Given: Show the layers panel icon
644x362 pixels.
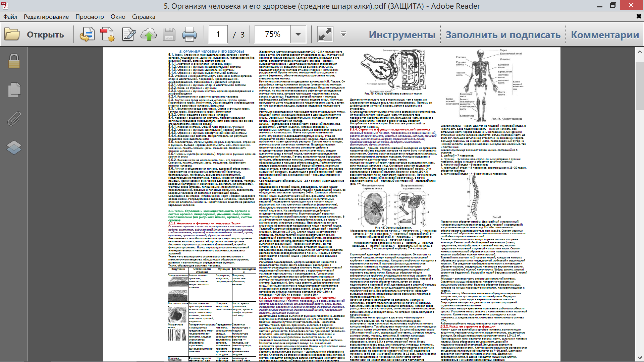Looking at the screenshot, I should pyautogui.click(x=14, y=147).
